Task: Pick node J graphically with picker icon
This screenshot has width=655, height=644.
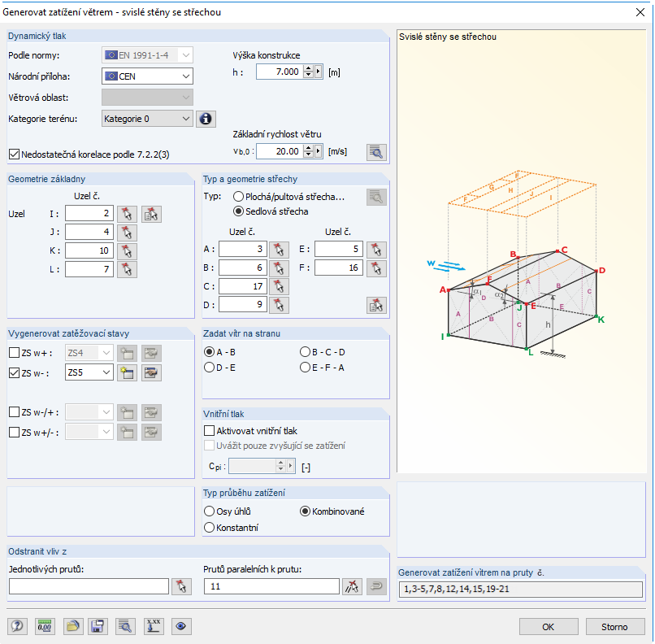Action: (127, 233)
